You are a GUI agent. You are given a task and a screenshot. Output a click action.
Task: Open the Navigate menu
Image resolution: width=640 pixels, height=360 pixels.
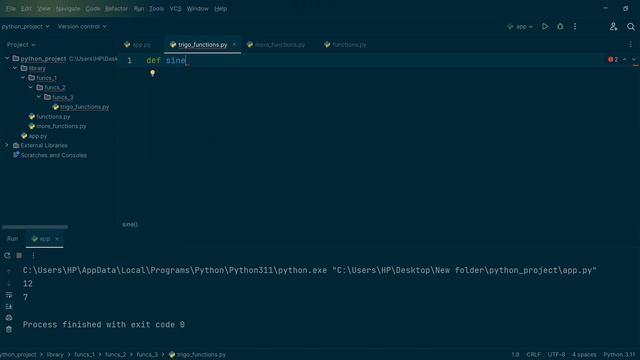[68, 9]
